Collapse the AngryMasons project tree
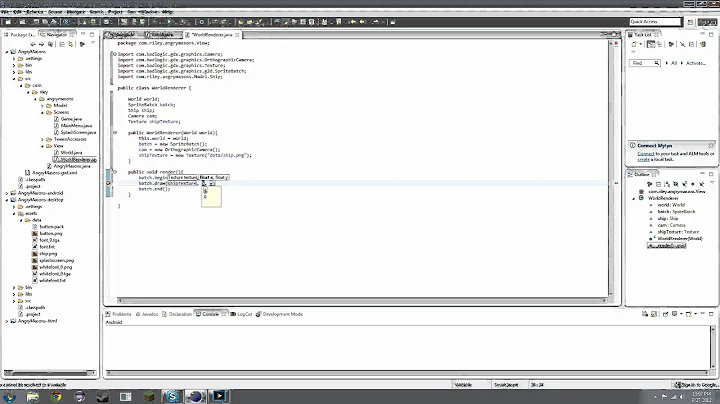This screenshot has height=404, width=720. pyautogui.click(x=7, y=52)
